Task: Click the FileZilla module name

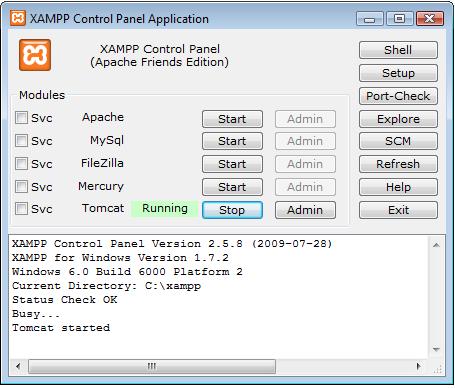Action: click(x=102, y=163)
